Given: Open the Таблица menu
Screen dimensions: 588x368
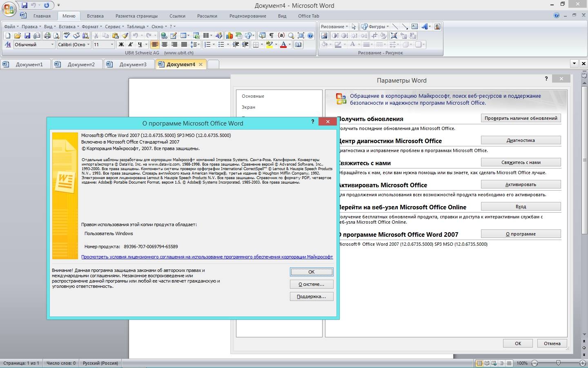Looking at the screenshot, I should click(x=138, y=27).
